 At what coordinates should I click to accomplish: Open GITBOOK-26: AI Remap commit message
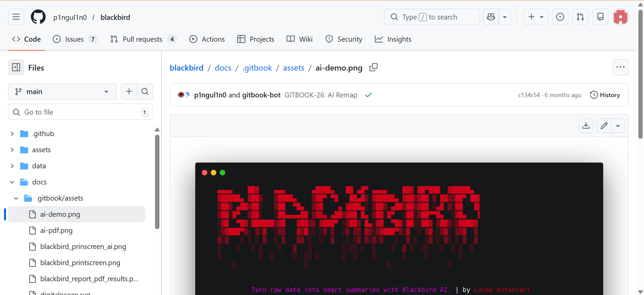[x=321, y=95]
